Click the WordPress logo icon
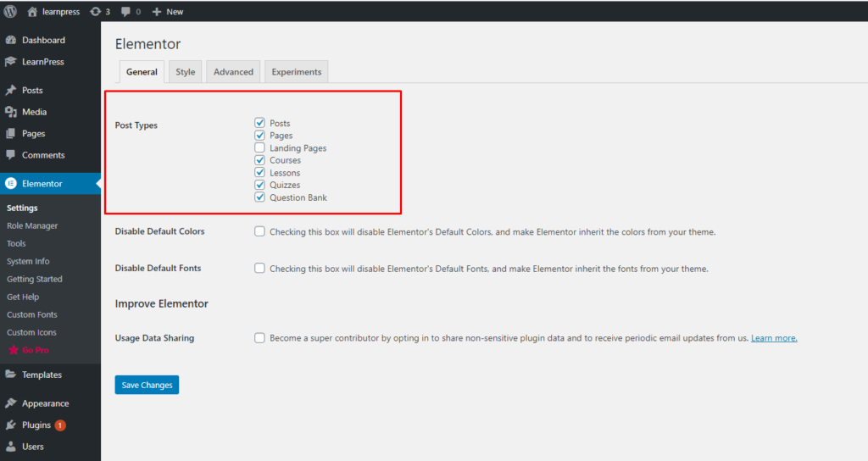Image resolution: width=868 pixels, height=461 pixels. click(10, 12)
